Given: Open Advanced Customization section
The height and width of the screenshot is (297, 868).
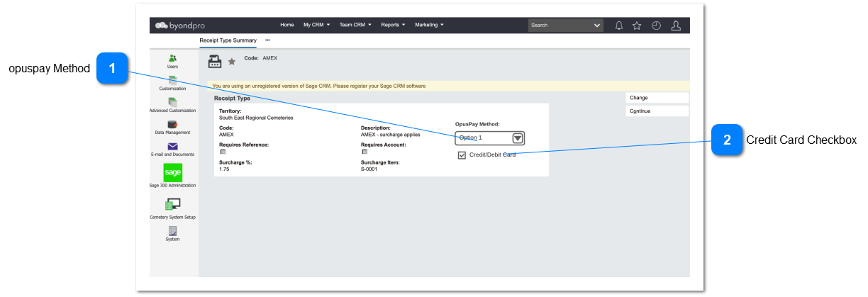Looking at the screenshot, I should click(172, 105).
